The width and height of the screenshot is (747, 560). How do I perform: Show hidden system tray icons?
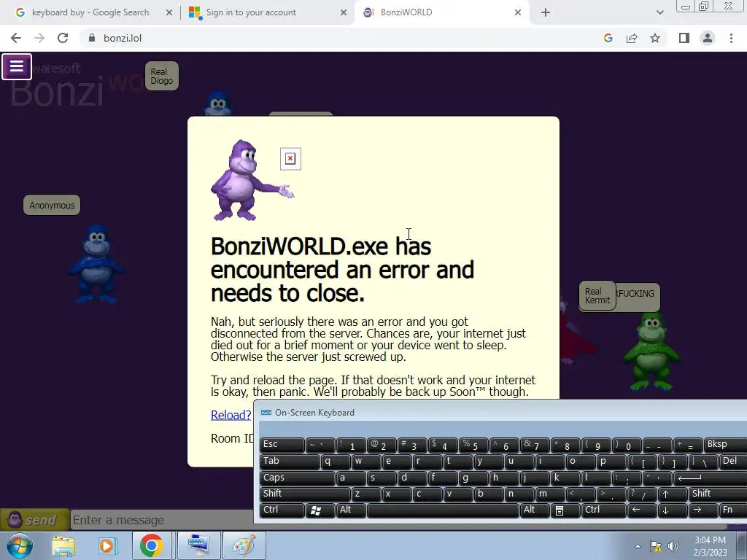point(638,546)
